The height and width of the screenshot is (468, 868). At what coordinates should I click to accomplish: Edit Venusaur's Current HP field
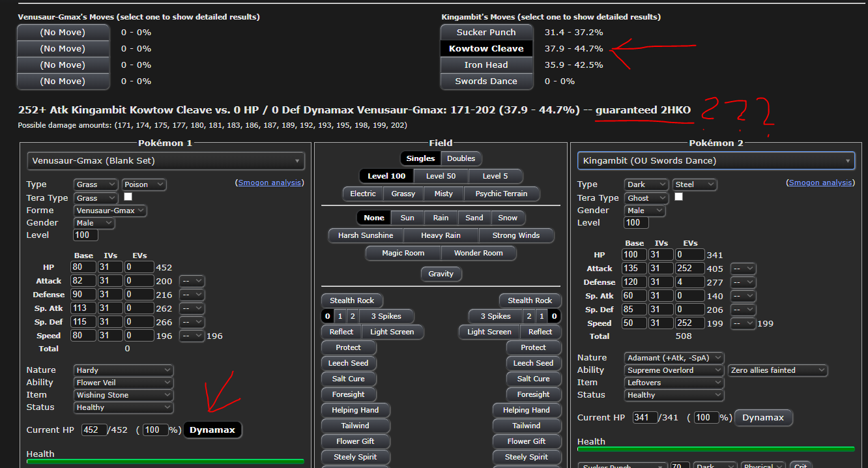(94, 430)
